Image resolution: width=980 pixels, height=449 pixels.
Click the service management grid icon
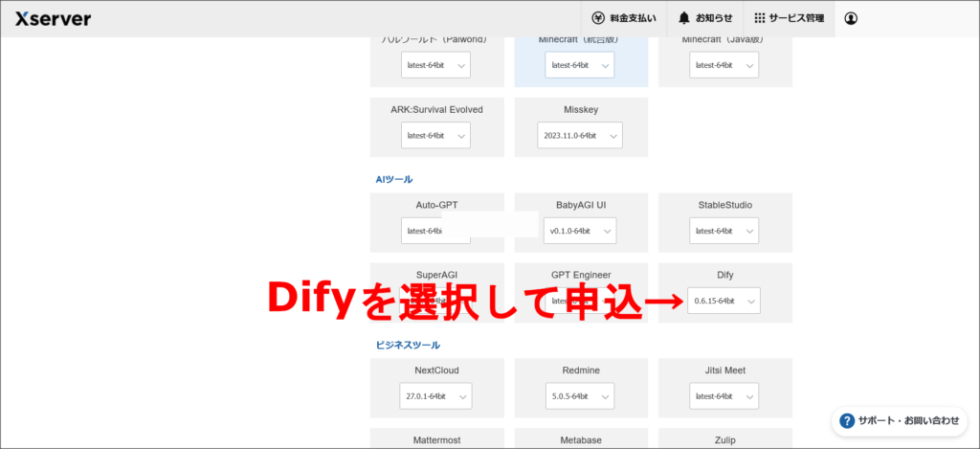click(759, 18)
